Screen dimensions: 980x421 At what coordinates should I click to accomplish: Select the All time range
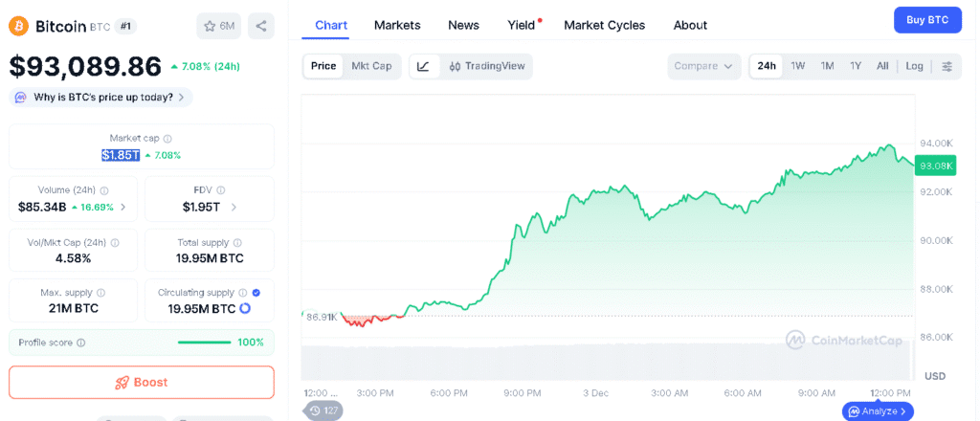click(x=882, y=66)
